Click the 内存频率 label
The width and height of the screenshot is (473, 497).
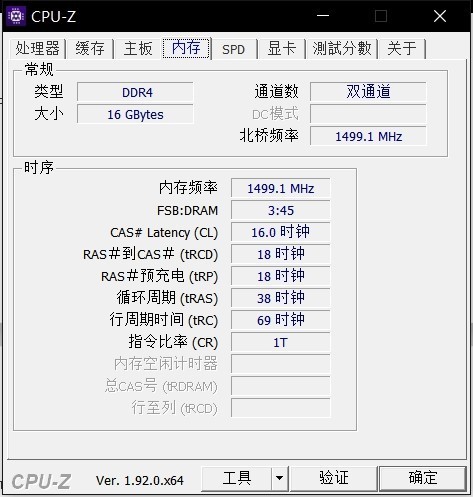pyautogui.click(x=188, y=188)
